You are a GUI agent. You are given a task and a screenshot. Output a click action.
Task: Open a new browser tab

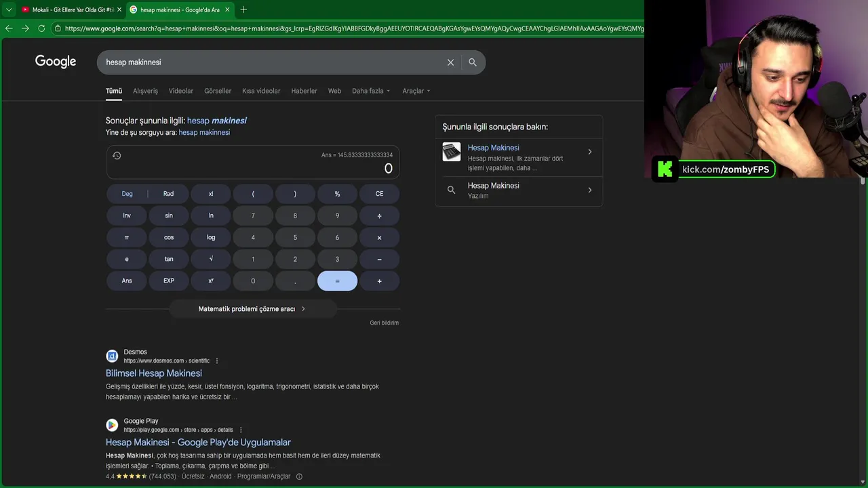point(243,9)
